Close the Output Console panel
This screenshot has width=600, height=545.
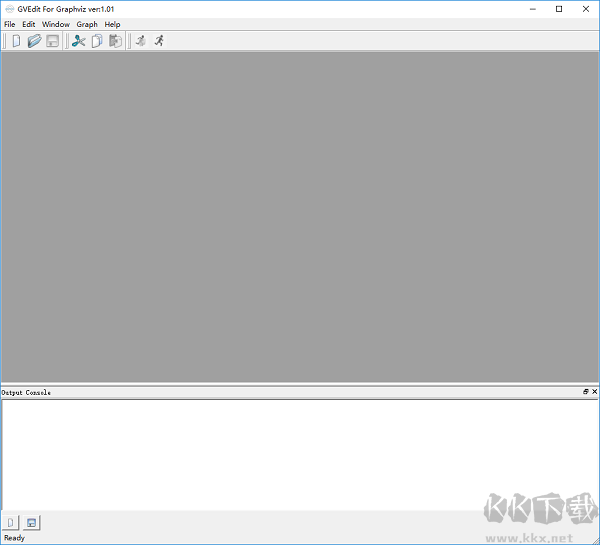point(594,392)
